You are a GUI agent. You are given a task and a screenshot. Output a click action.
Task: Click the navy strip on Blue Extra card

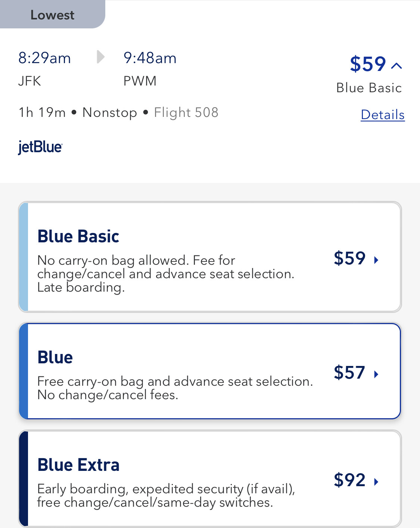24,479
